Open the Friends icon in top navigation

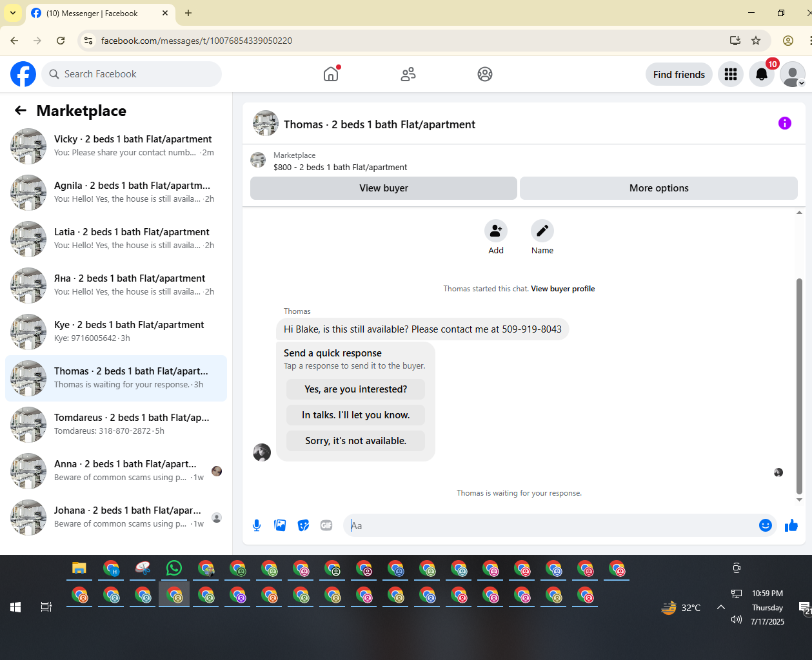(408, 74)
